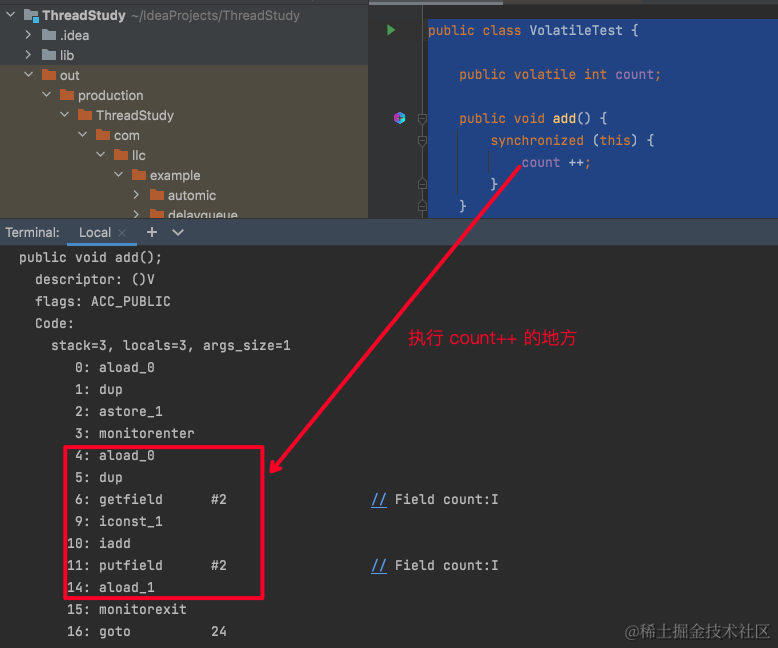Click terminal line '16: goto 24'
This screenshot has width=778, height=648.
coord(147,631)
